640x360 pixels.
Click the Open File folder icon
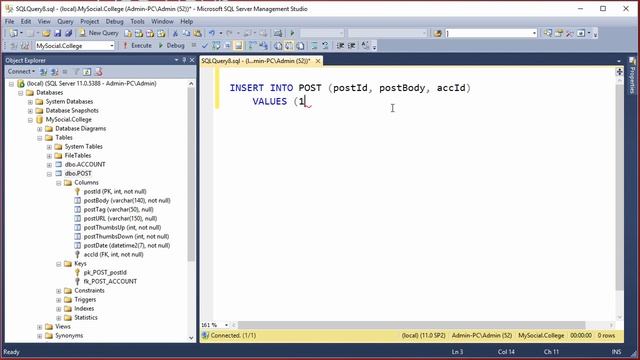point(46,33)
